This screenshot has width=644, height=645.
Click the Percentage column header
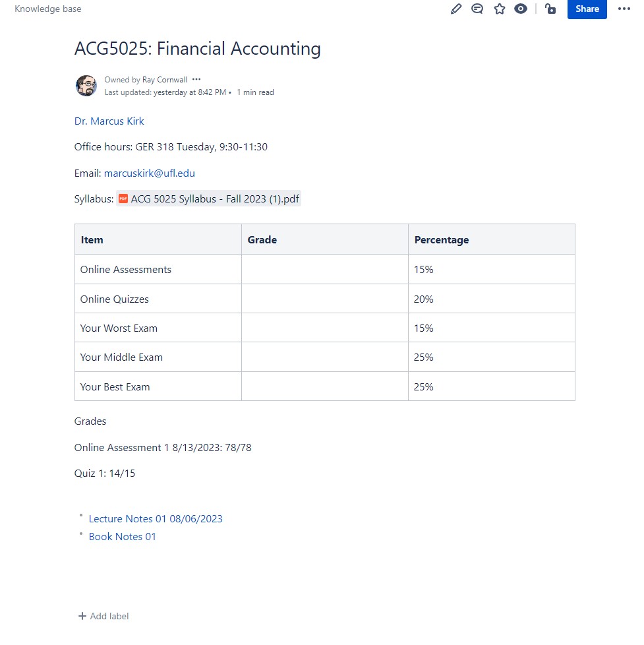[x=492, y=239]
